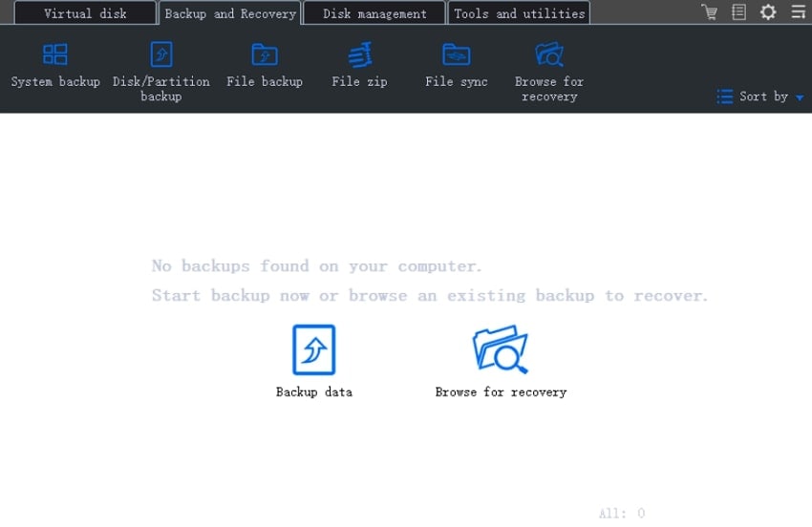Open the log document icon

pos(739,11)
